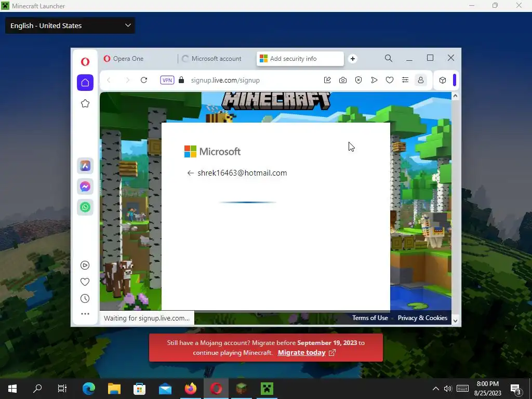Open a new tab with plus button
Image resolution: width=532 pixels, height=399 pixels.
(353, 59)
